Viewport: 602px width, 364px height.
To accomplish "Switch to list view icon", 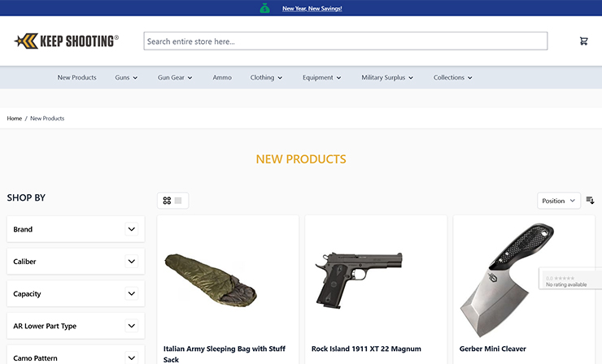I will pyautogui.click(x=178, y=201).
